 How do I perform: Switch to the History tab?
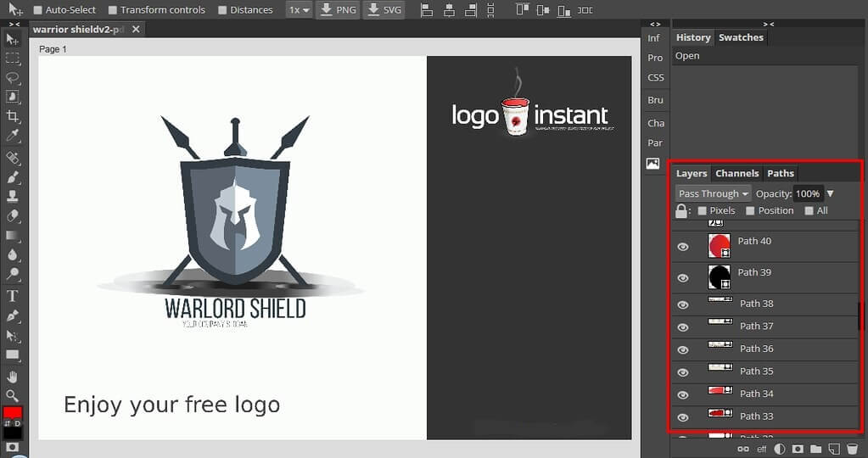pos(693,37)
